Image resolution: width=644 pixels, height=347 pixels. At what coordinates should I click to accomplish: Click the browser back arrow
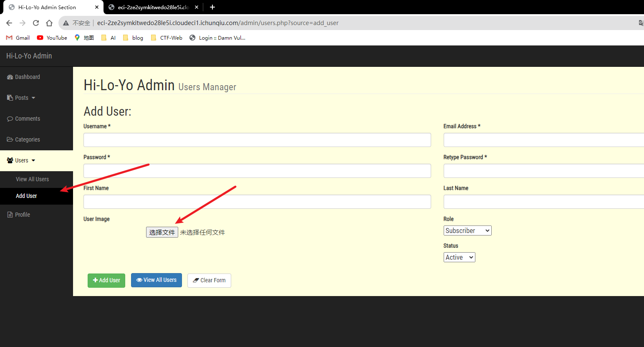point(9,23)
